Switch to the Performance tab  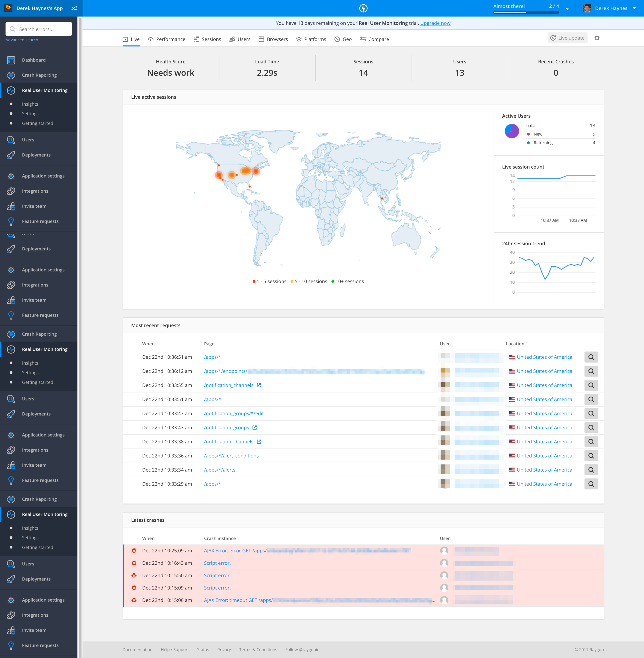click(166, 39)
